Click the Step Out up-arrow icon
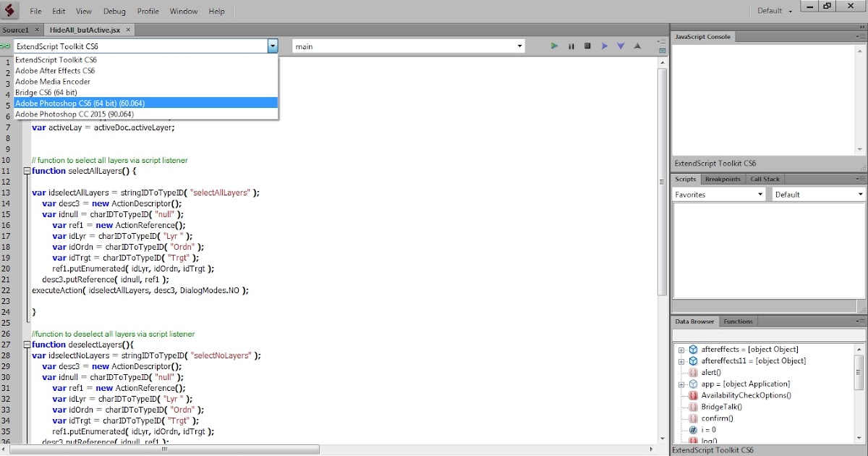 (x=637, y=46)
